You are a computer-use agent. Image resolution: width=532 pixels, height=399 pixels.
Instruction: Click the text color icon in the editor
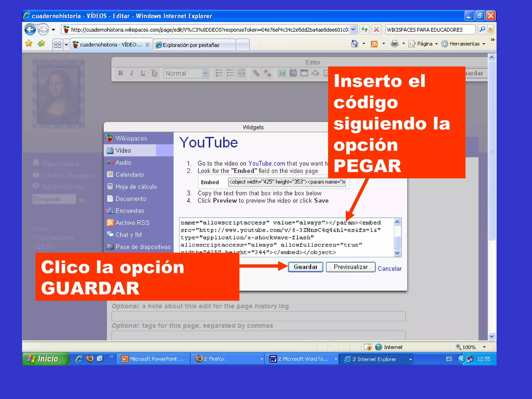coord(154,73)
